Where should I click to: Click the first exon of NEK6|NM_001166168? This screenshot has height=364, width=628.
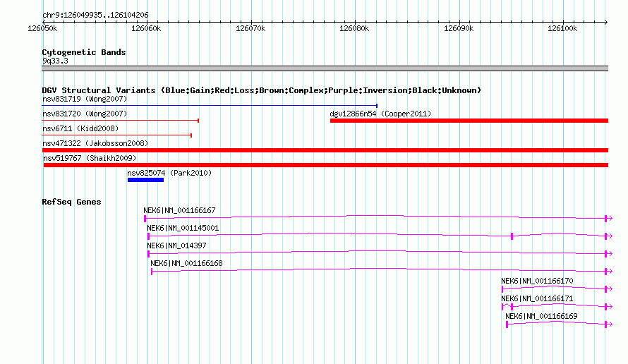click(x=152, y=272)
